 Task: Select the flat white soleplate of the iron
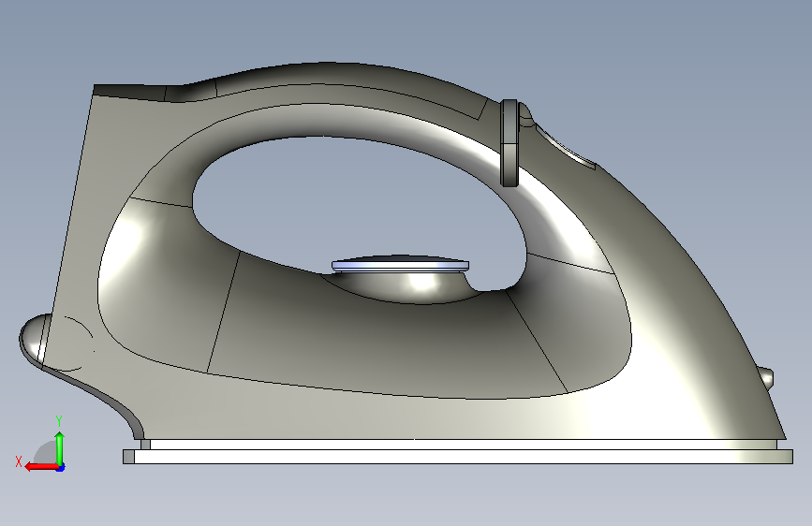coord(458,457)
